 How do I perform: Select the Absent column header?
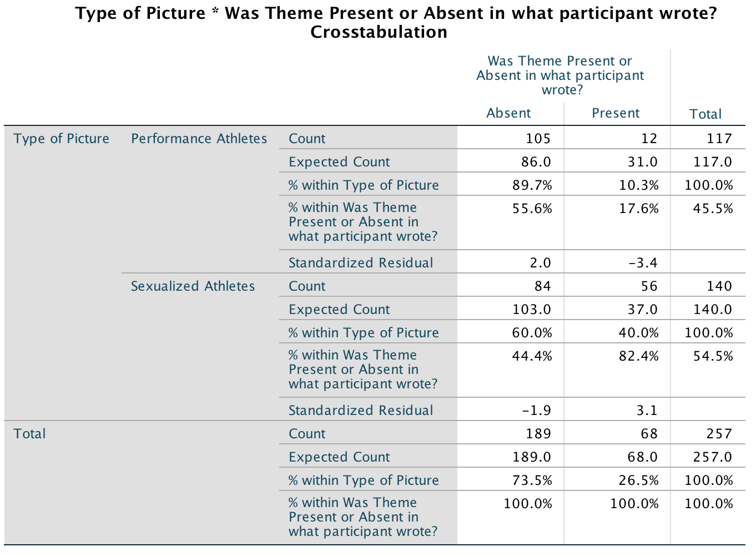click(x=508, y=113)
